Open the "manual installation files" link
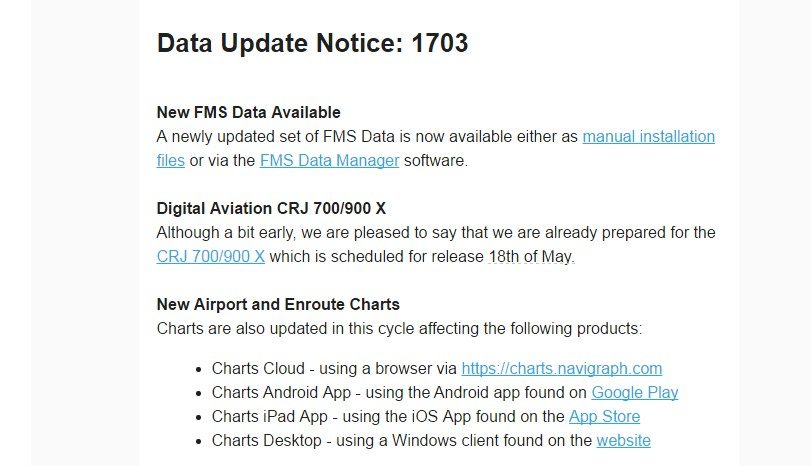Screen dimensions: 811x466 click(x=648, y=136)
